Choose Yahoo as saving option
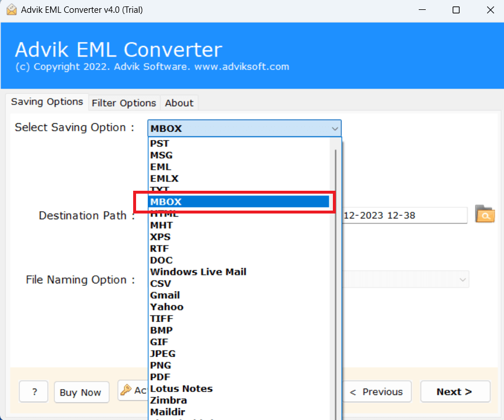Image resolution: width=504 pixels, height=420 pixels. point(239,307)
